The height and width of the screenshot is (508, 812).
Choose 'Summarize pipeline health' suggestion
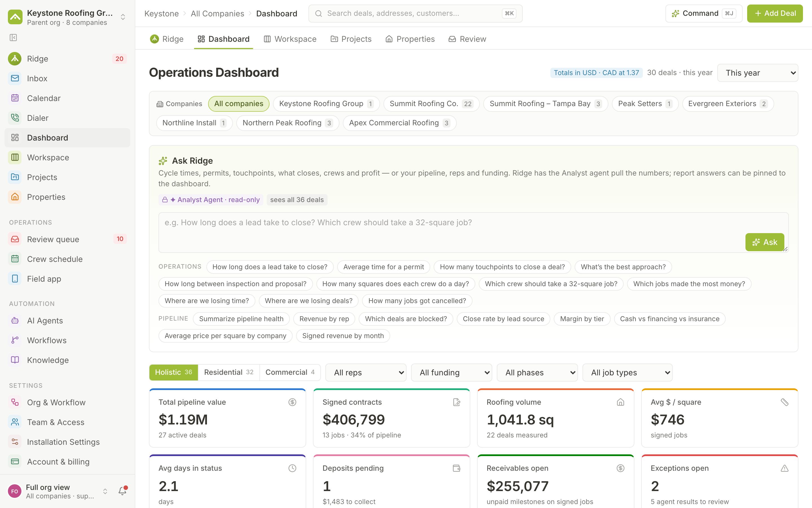coord(241,319)
